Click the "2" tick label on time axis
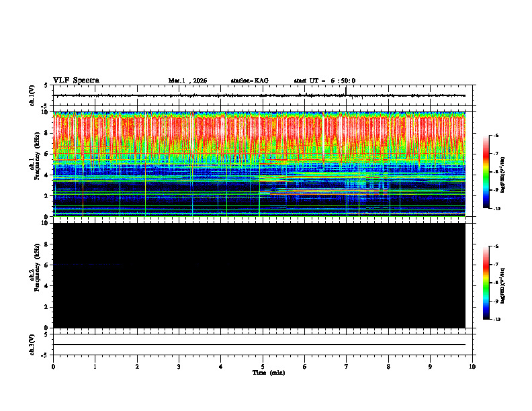 pos(137,367)
